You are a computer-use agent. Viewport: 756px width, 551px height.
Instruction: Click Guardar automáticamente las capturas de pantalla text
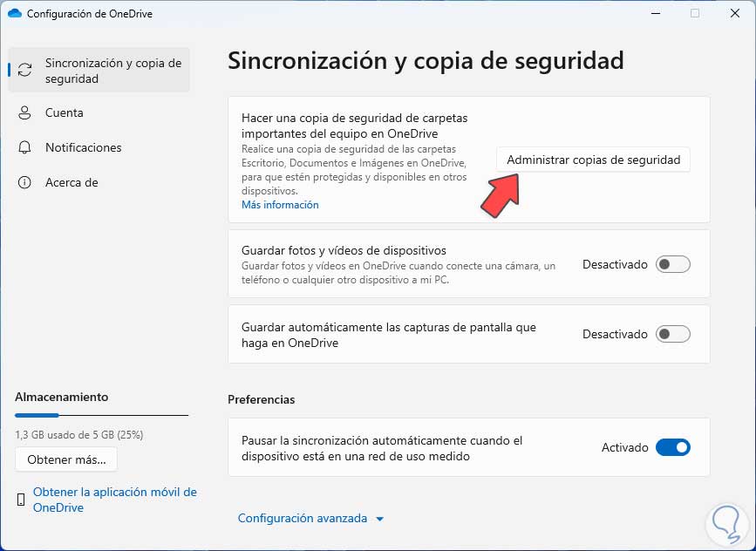point(389,335)
